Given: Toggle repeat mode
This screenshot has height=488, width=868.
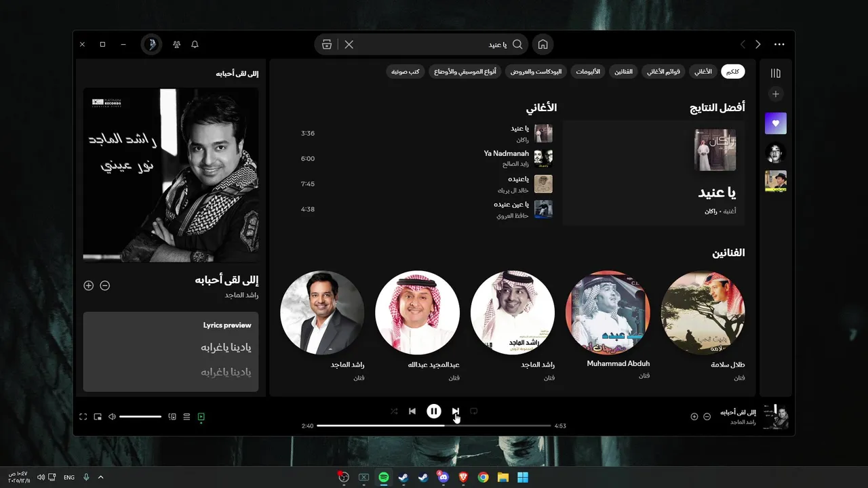Looking at the screenshot, I should tap(474, 411).
